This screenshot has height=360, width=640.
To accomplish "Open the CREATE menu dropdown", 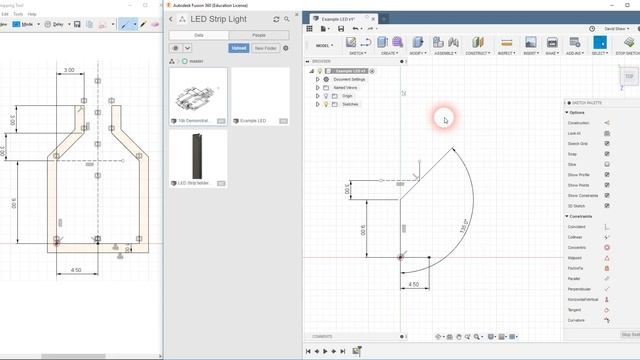I will pyautogui.click(x=389, y=53).
